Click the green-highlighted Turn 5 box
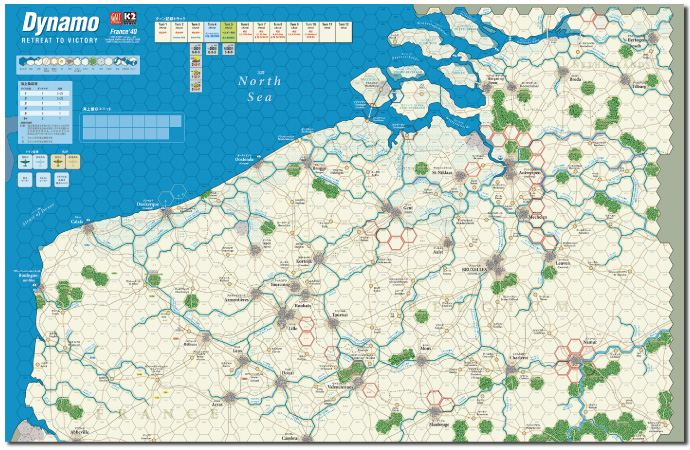The height and width of the screenshot is (450, 690). click(229, 30)
